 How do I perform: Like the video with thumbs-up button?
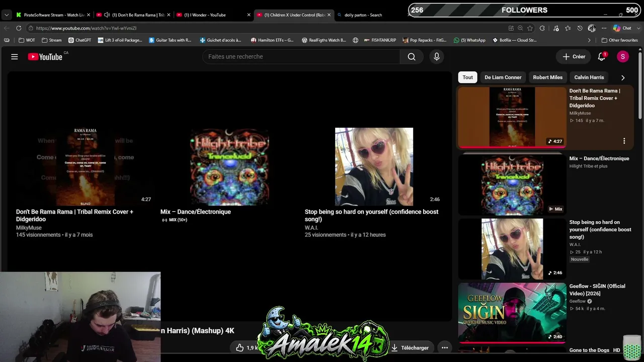tap(240, 347)
